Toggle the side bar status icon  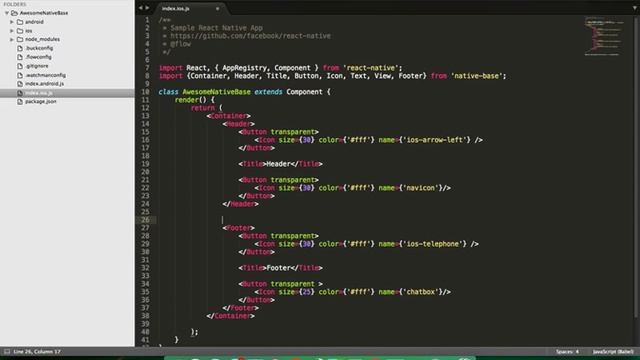pyautogui.click(x=7, y=351)
